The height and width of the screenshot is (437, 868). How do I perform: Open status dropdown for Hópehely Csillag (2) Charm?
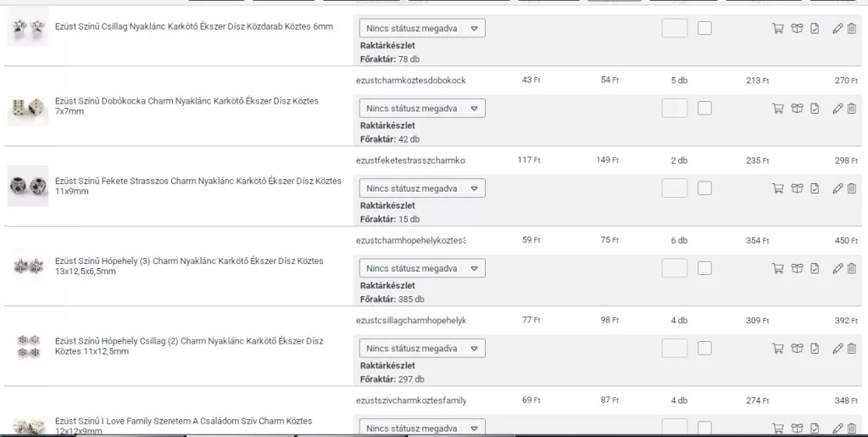click(x=422, y=348)
